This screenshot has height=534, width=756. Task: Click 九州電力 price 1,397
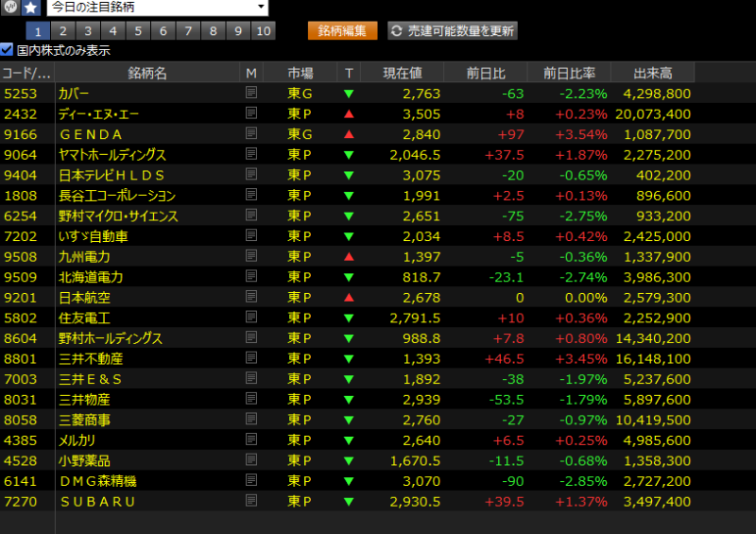pos(421,257)
